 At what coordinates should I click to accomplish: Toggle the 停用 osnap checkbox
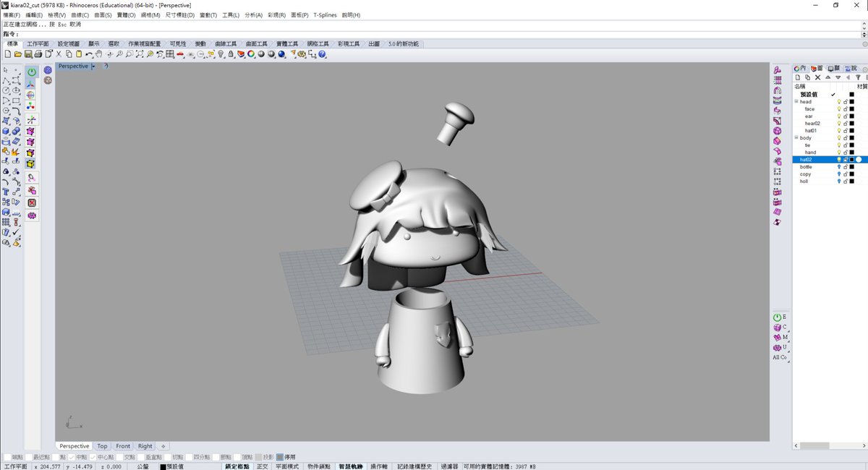pyautogui.click(x=278, y=457)
